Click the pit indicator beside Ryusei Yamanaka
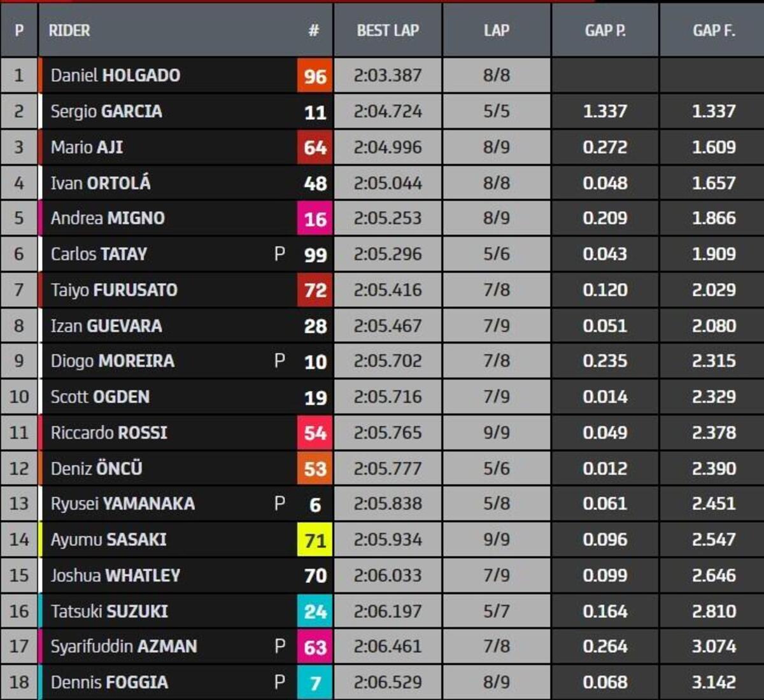The height and width of the screenshot is (700, 764). tap(279, 503)
